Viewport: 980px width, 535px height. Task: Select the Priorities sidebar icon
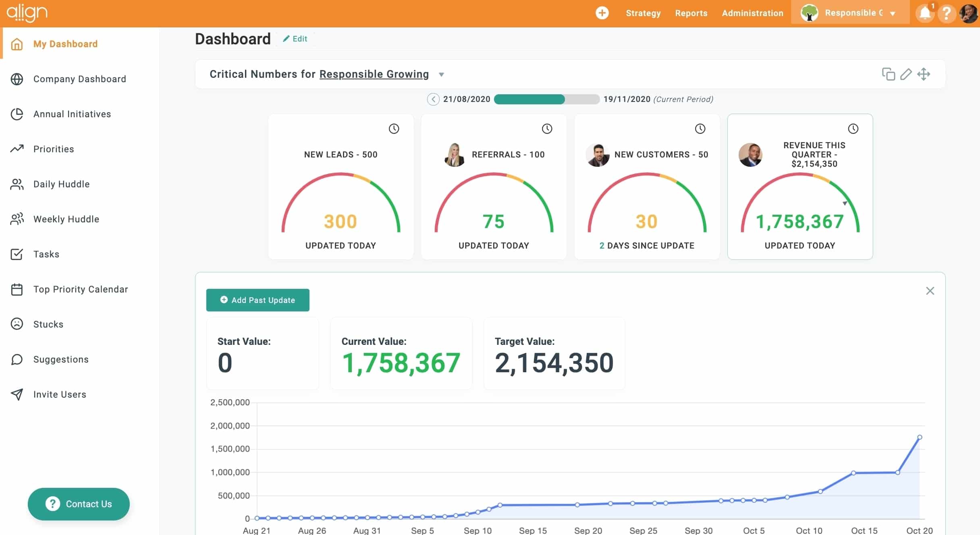17,149
